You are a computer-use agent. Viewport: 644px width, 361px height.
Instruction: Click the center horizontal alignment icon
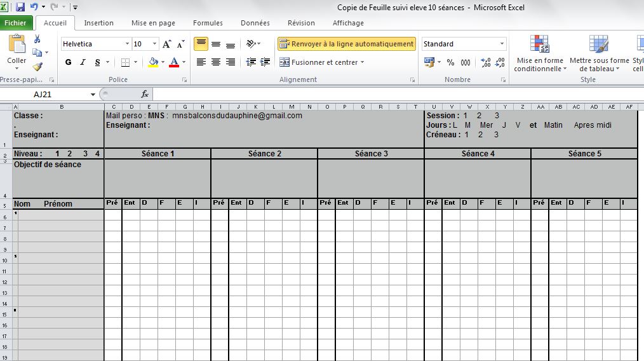[x=216, y=62]
